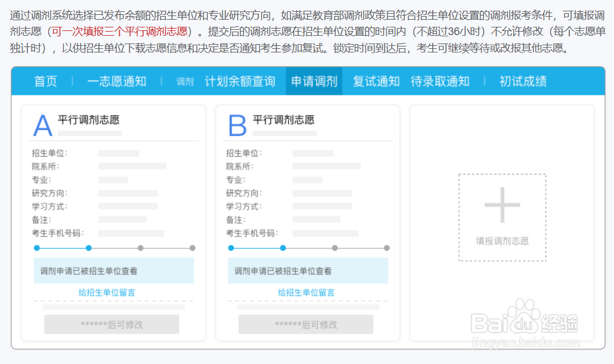
Task: Switch to the 首页 tab
Action: point(45,82)
